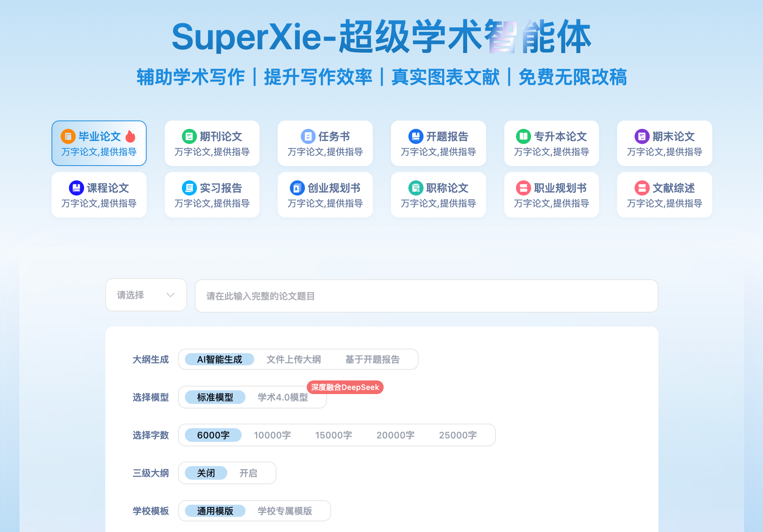Choose the 10000字 word count
Image resolution: width=763 pixels, height=532 pixels.
coord(272,435)
